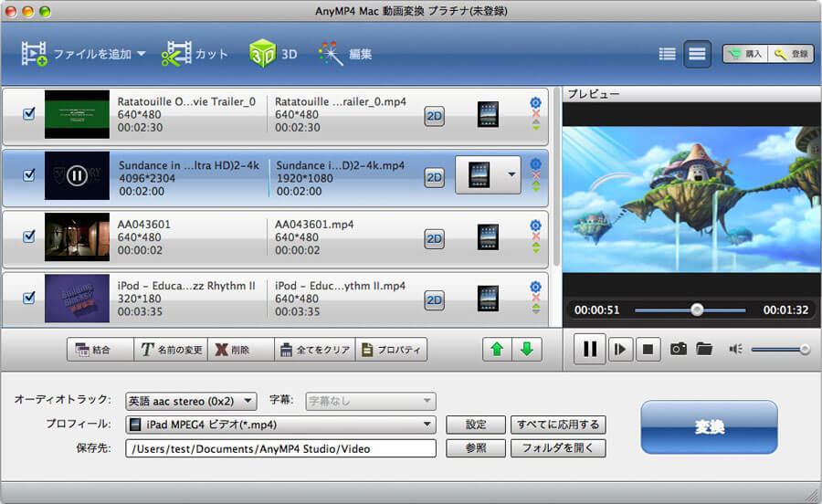Click the 登録 register button
Image resolution: width=822 pixels, height=504 pixels.
coord(791,54)
